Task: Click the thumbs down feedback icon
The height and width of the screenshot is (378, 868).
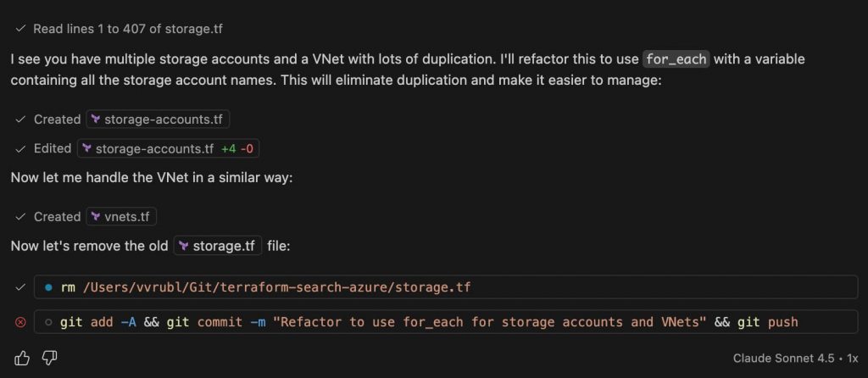Action: point(50,356)
